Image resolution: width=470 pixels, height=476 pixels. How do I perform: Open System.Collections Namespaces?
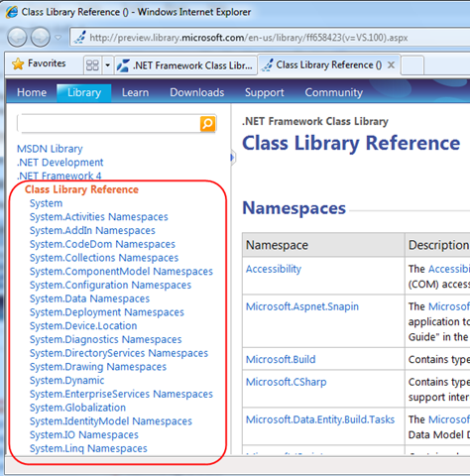[104, 258]
